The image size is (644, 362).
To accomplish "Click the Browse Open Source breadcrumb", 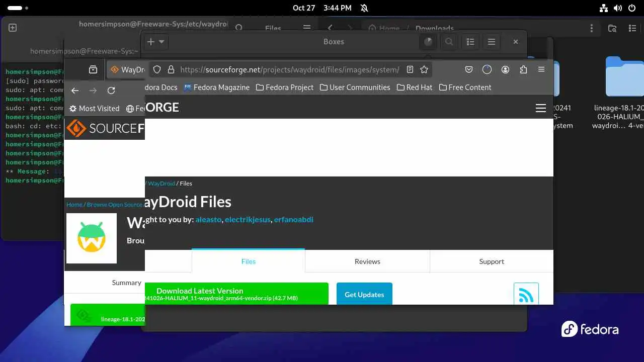I will (115, 205).
